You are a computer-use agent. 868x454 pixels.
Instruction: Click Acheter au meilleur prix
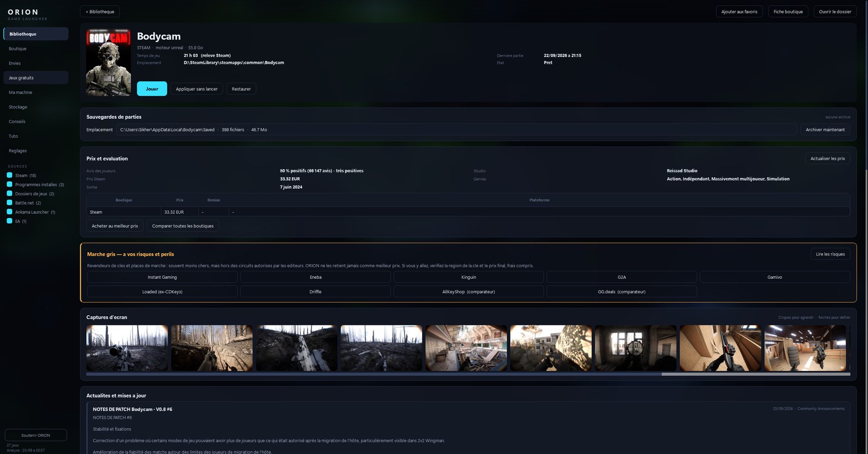(115, 226)
